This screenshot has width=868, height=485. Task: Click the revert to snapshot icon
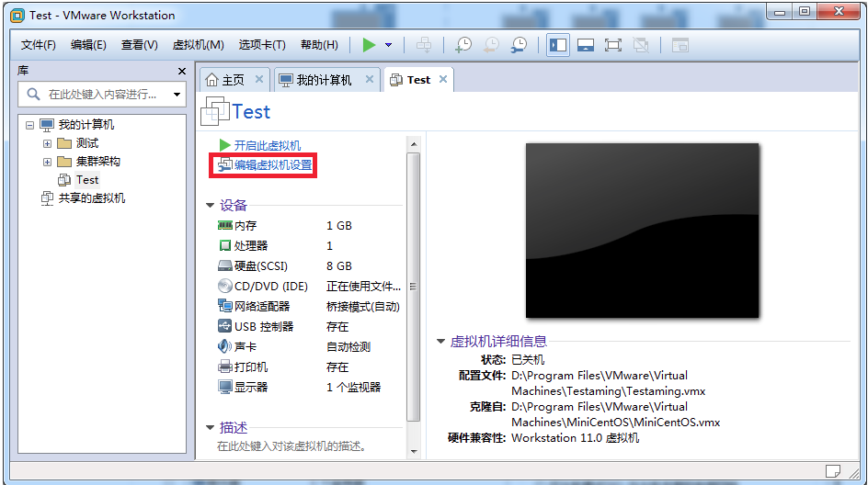[x=491, y=45]
